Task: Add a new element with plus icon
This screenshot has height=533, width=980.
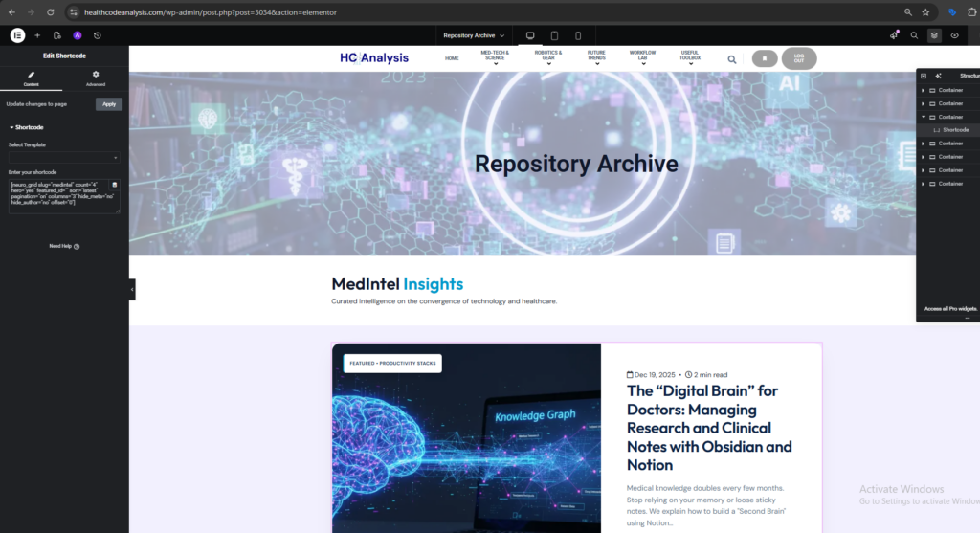Action: [37, 35]
